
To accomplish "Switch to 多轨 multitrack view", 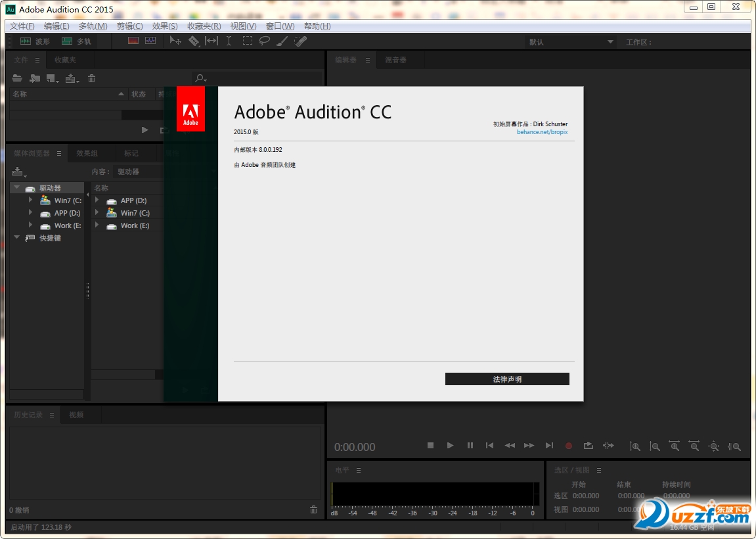I will (76, 41).
